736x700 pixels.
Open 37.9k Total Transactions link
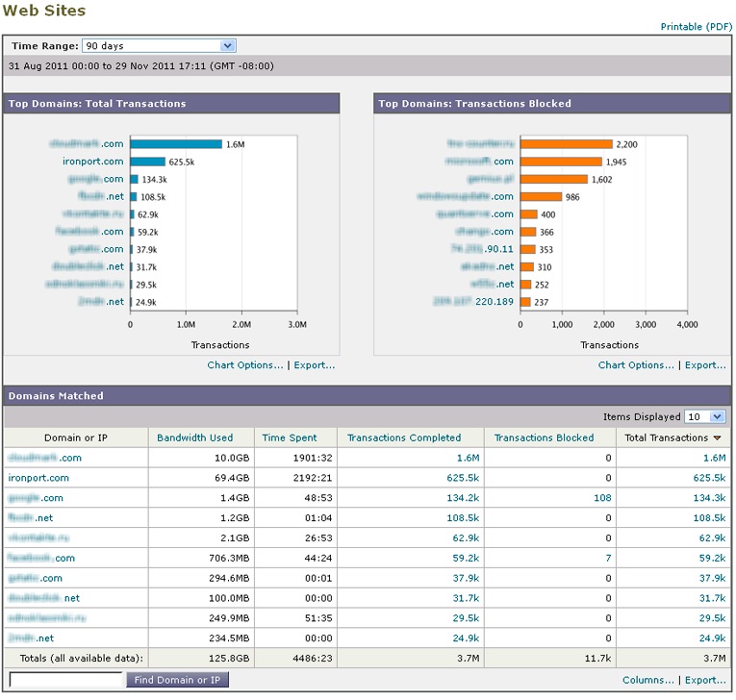tap(712, 578)
